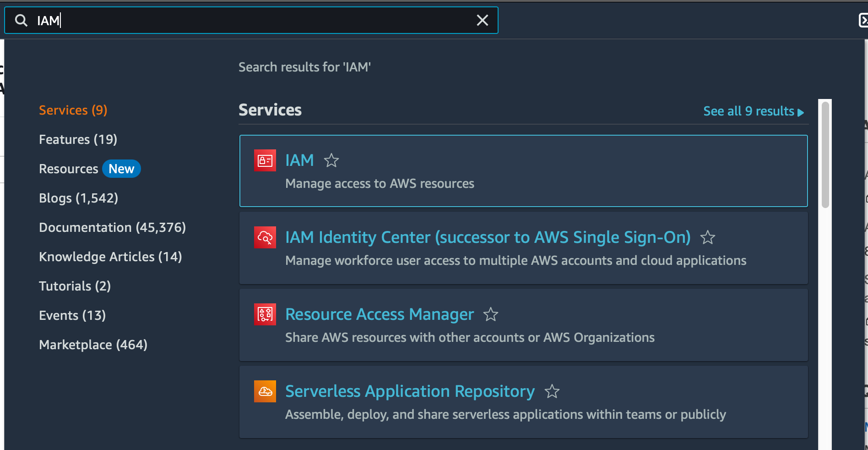Click the New badge beside Resources
This screenshot has height=450, width=868.
tap(121, 169)
